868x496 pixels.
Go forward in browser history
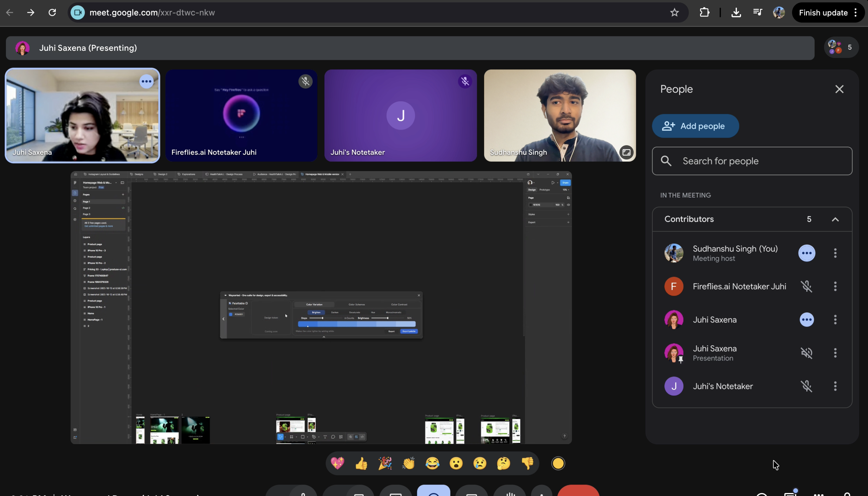(31, 13)
